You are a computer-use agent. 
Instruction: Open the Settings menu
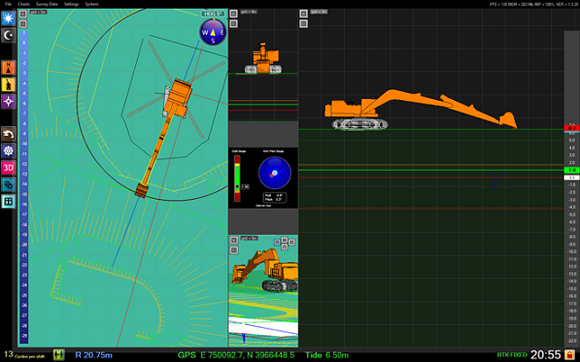[71, 4]
